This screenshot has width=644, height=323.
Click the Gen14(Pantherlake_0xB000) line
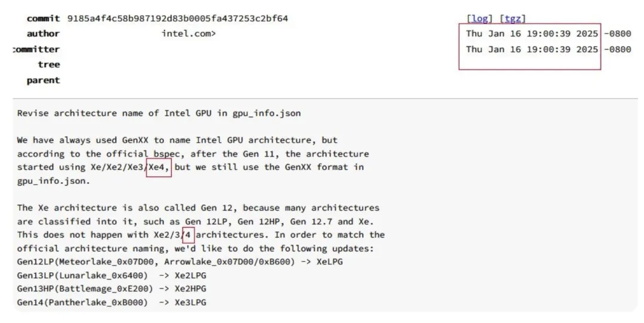click(112, 303)
